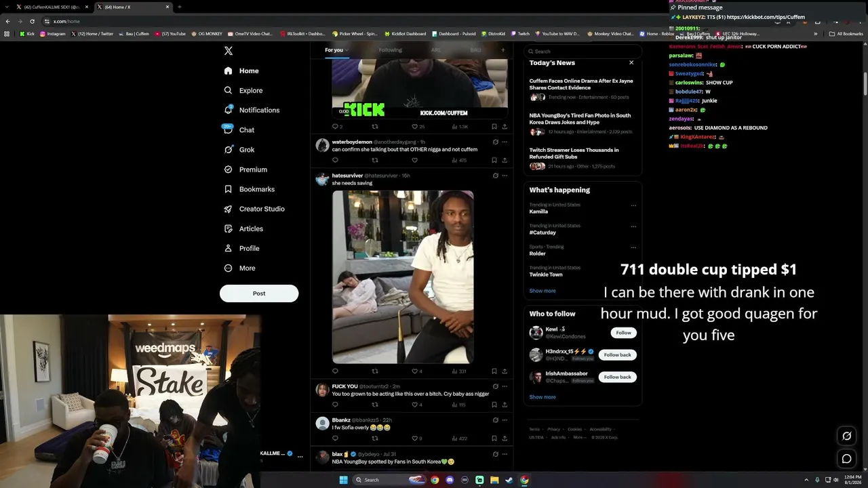Open Bookmarks in the sidebar
868x488 pixels.
point(249,189)
